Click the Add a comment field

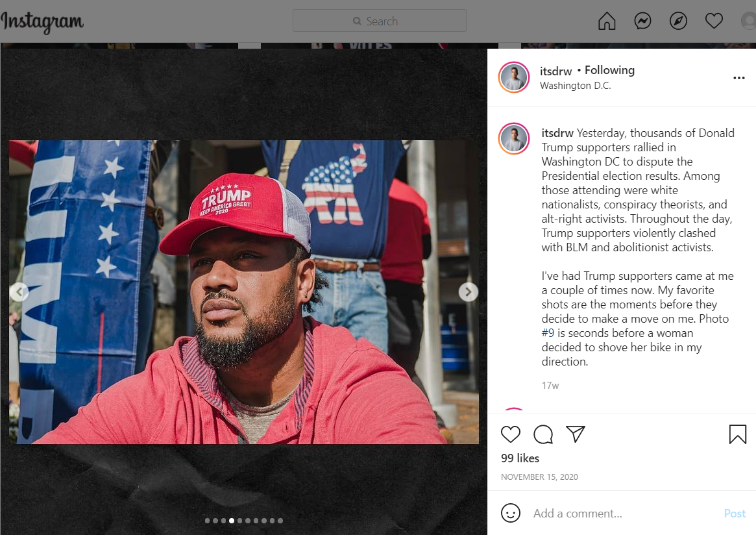click(623, 514)
